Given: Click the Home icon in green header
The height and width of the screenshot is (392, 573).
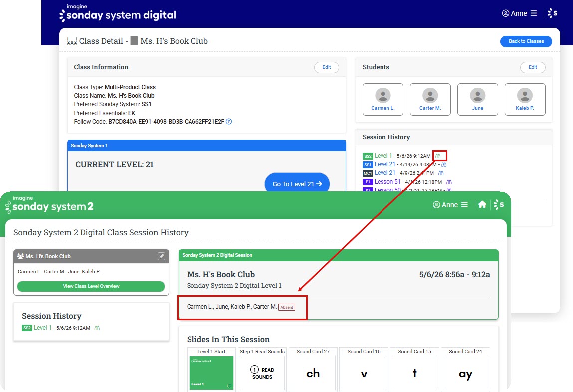Looking at the screenshot, I should point(482,204).
